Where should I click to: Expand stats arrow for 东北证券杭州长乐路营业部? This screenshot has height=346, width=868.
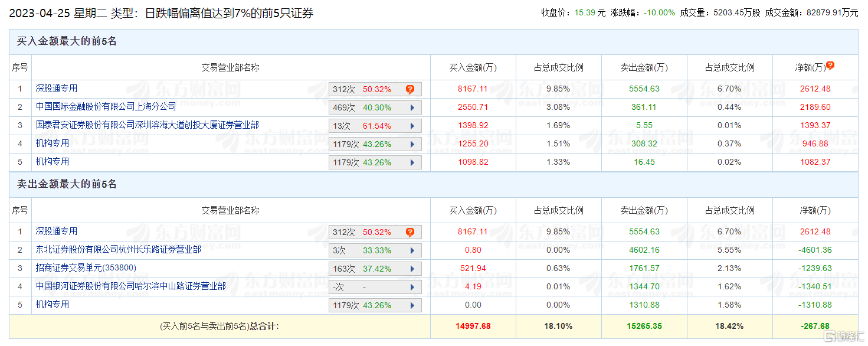point(412,251)
